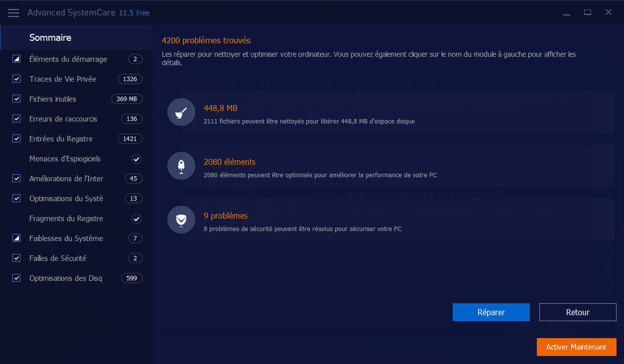Viewport: 624px width, 364px height.
Task: Uncheck Traces de Vie Privée checkbox
Action: [x=16, y=79]
